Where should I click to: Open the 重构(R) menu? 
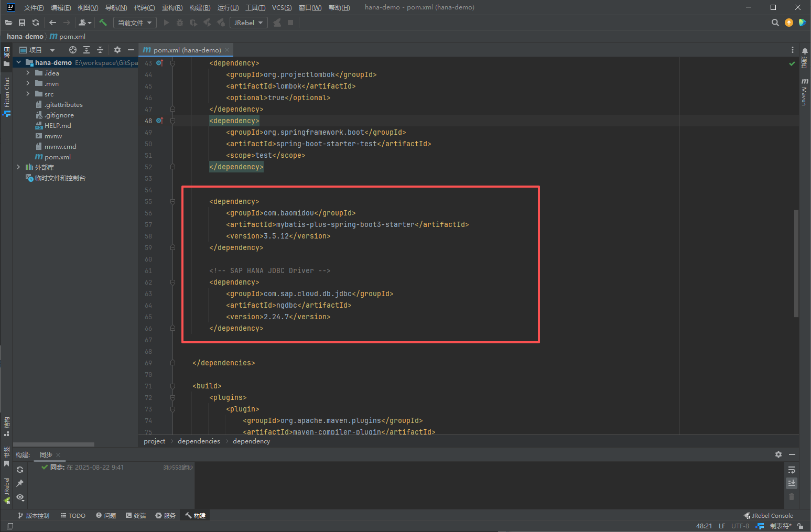pyautogui.click(x=172, y=7)
